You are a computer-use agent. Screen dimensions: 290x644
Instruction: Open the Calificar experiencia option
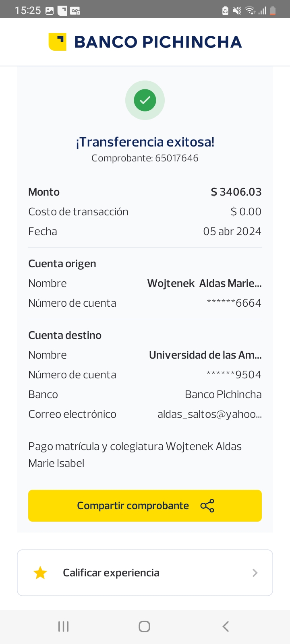[111, 573]
